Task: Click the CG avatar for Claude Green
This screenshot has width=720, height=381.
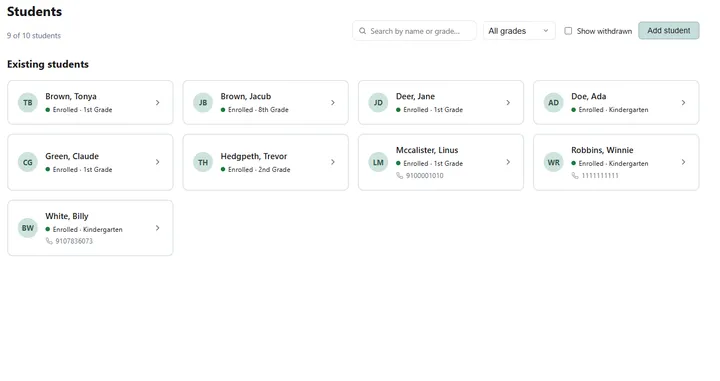Action: [28, 162]
